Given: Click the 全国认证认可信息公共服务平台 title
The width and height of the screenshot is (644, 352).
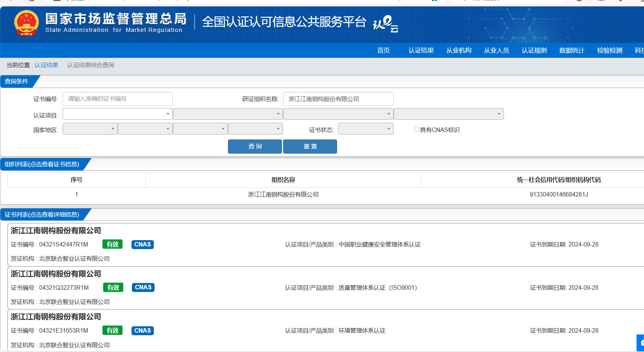Looking at the screenshot, I should 284,22.
